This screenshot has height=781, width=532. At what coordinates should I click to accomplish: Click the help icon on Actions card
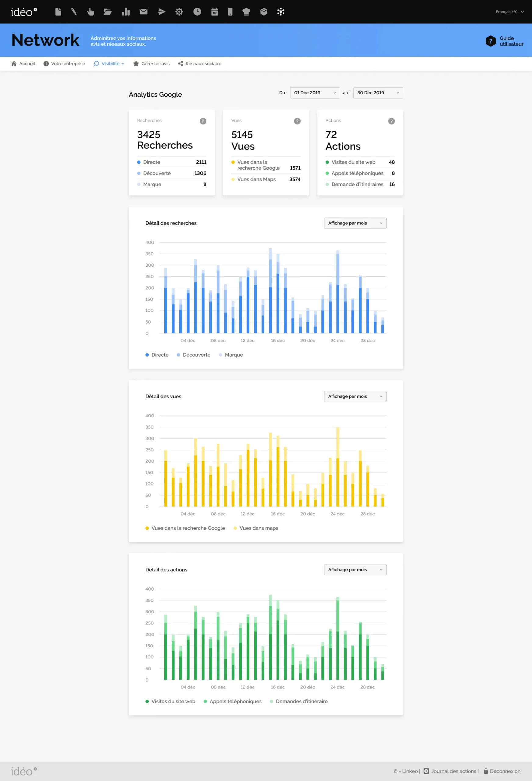tap(391, 121)
